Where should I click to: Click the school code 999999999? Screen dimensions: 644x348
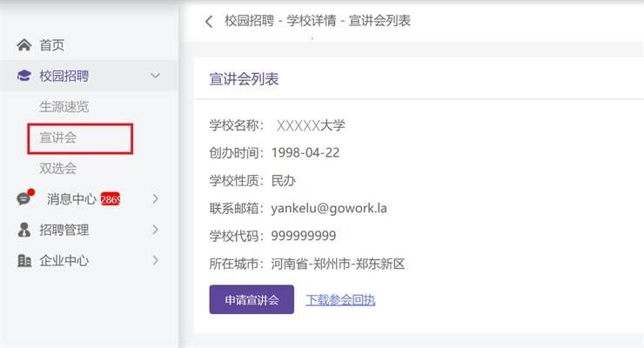click(x=304, y=236)
